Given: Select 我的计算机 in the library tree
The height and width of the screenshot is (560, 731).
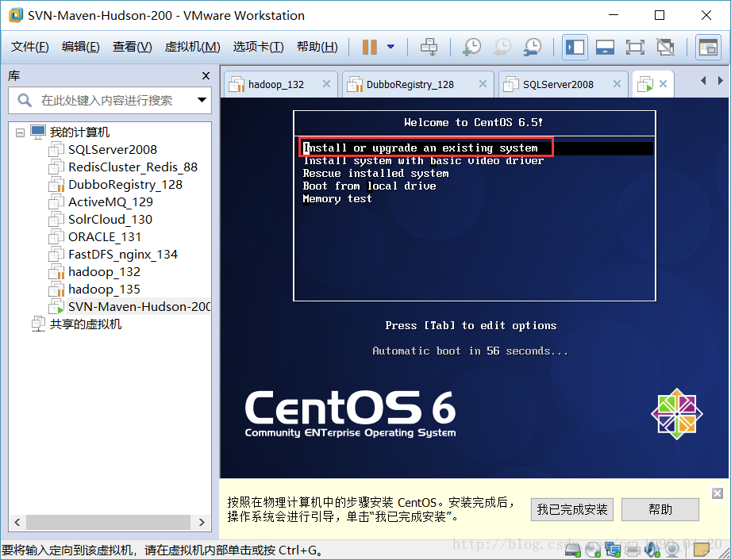Looking at the screenshot, I should [79, 132].
